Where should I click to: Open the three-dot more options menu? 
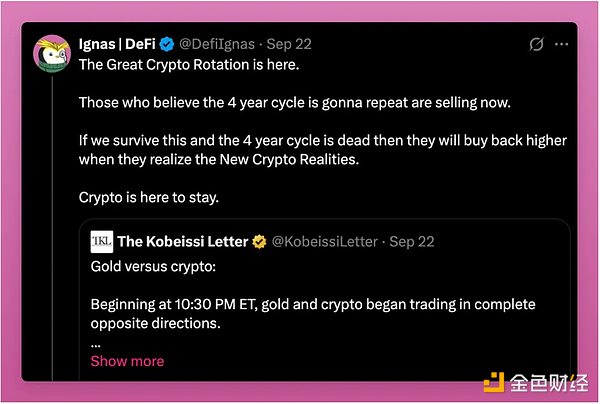click(x=562, y=45)
